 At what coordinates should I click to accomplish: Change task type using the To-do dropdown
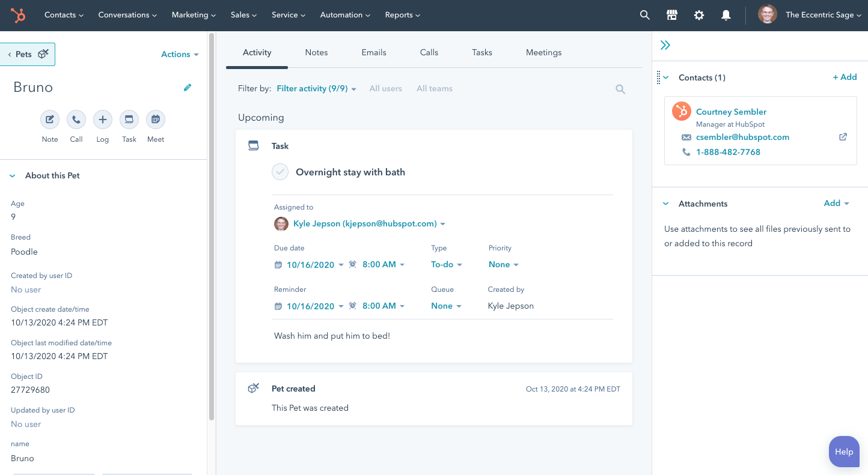coord(446,264)
